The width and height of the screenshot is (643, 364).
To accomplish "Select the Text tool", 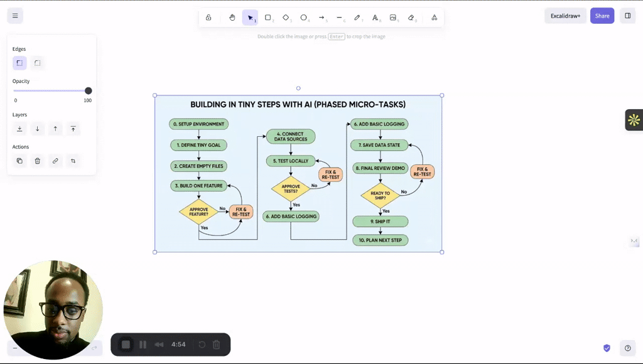I will (x=375, y=17).
